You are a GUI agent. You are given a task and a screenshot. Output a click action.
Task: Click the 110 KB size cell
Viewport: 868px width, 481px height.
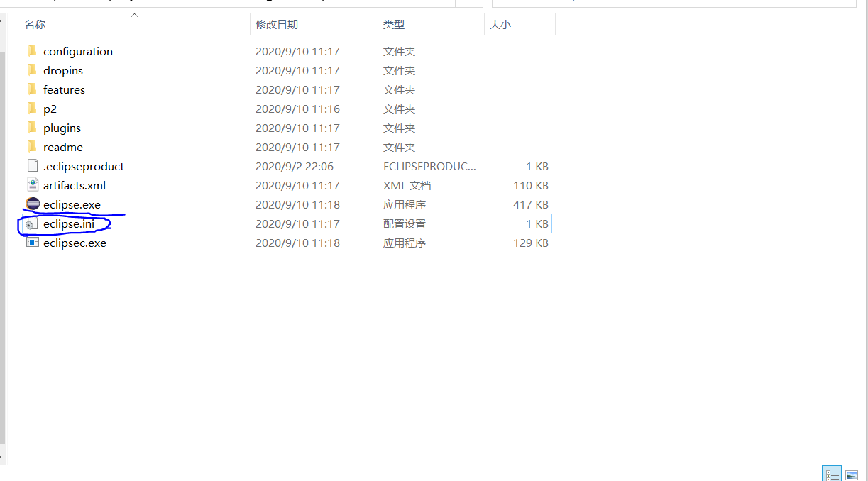pos(531,185)
